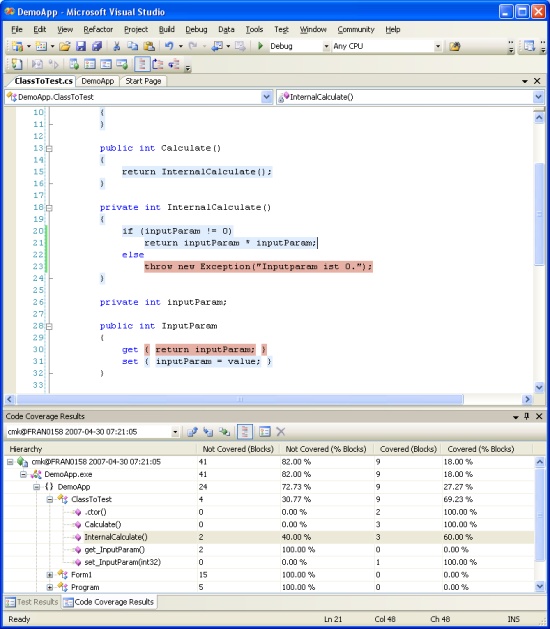Click the first icon in the test toolbar row
550x629 pixels.
(16, 64)
